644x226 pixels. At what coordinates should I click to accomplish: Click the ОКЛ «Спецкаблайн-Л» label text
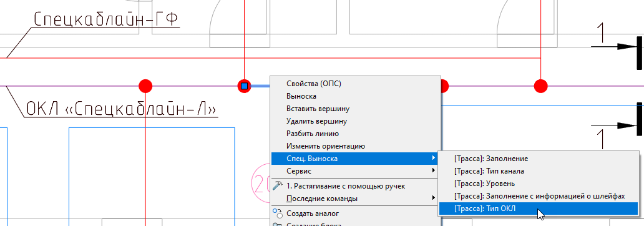pyautogui.click(x=121, y=109)
